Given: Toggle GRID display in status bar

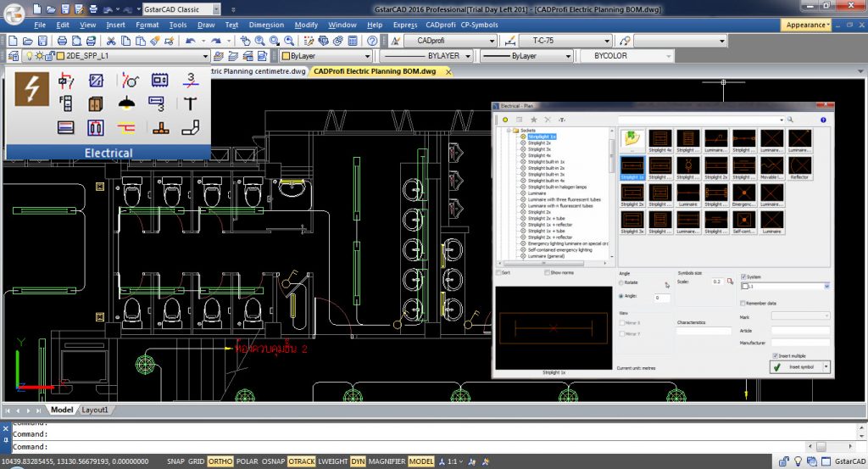Looking at the screenshot, I should point(196,461).
